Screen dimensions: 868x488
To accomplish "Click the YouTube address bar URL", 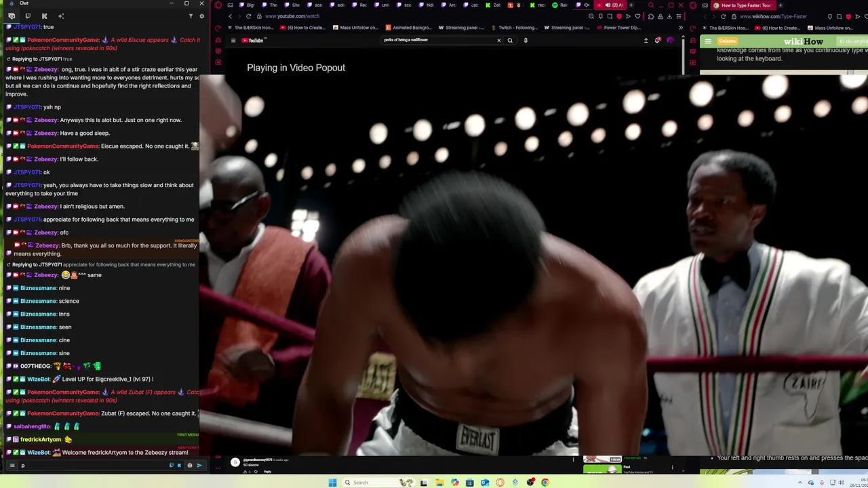I will tap(292, 16).
